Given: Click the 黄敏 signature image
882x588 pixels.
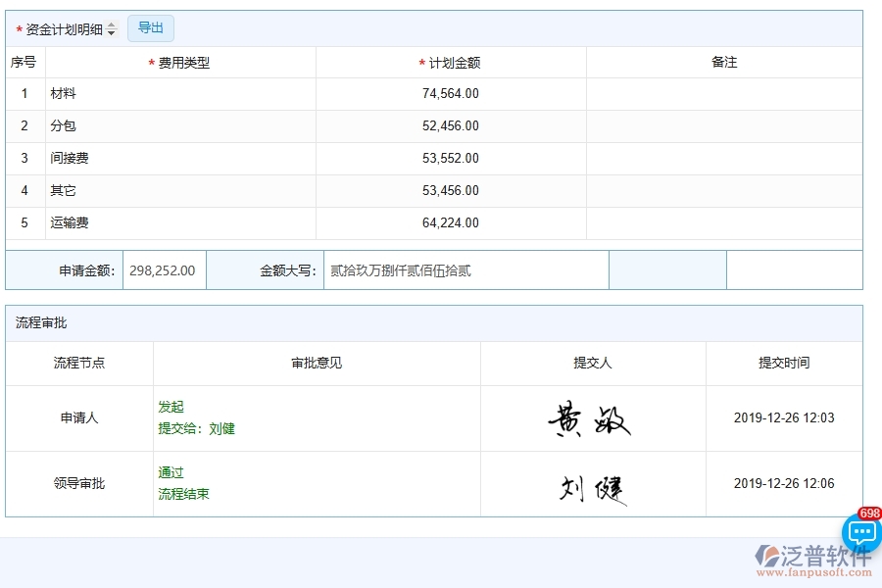Looking at the screenshot, I should click(592, 416).
